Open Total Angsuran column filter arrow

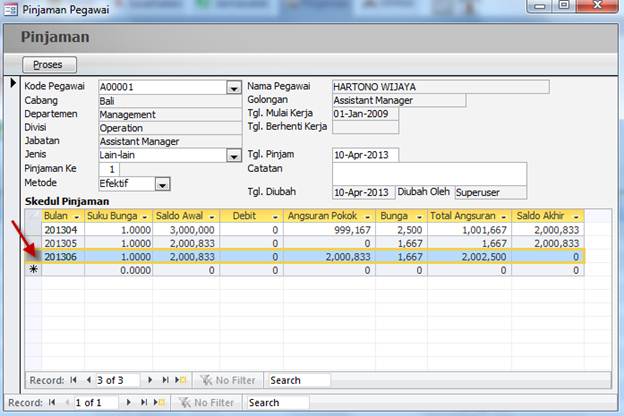503,217
